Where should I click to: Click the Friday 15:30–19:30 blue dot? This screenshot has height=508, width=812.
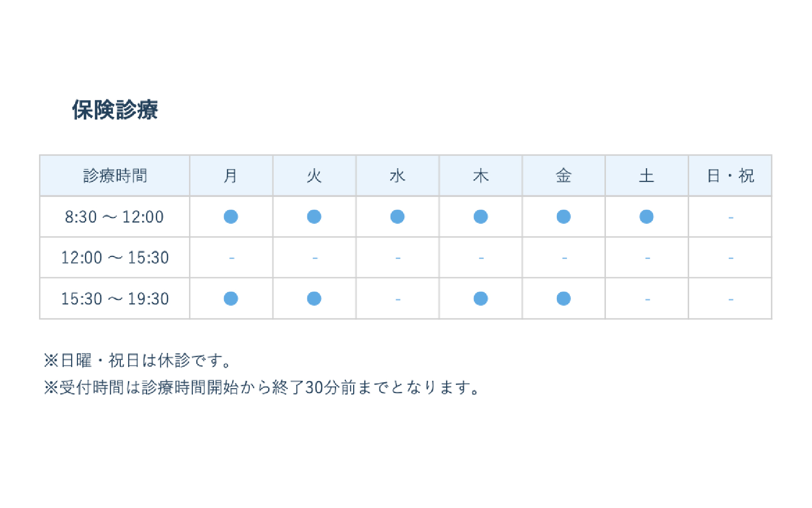[564, 298]
